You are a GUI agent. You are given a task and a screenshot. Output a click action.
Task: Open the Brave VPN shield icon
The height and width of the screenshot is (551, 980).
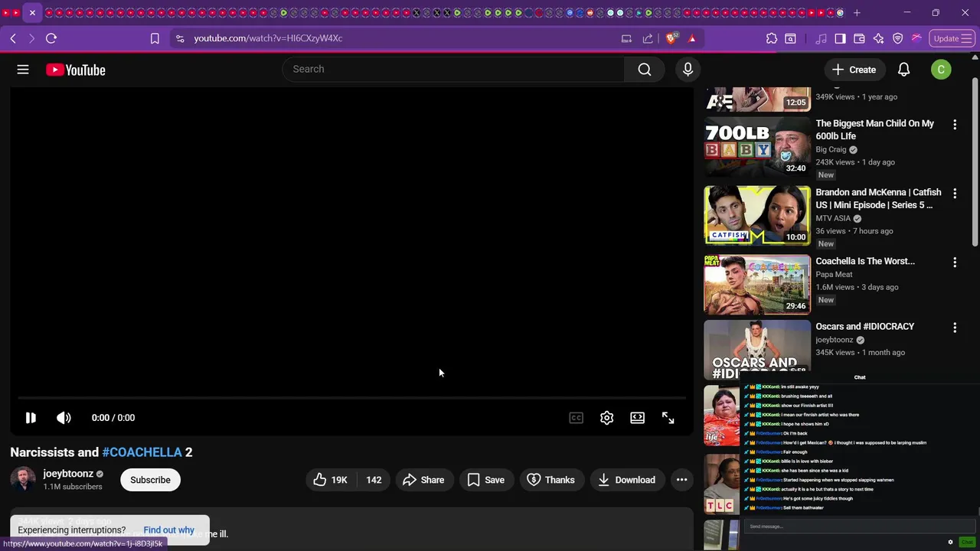[x=897, y=38]
